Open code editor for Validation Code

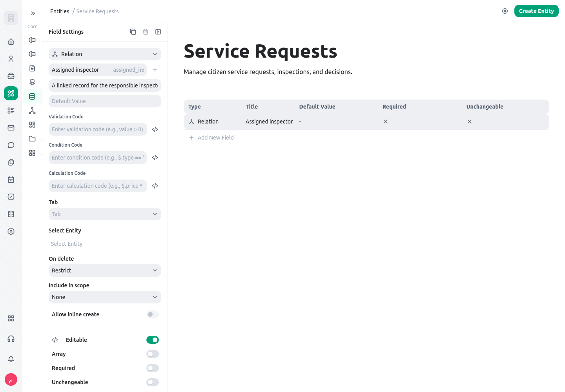coord(155,129)
